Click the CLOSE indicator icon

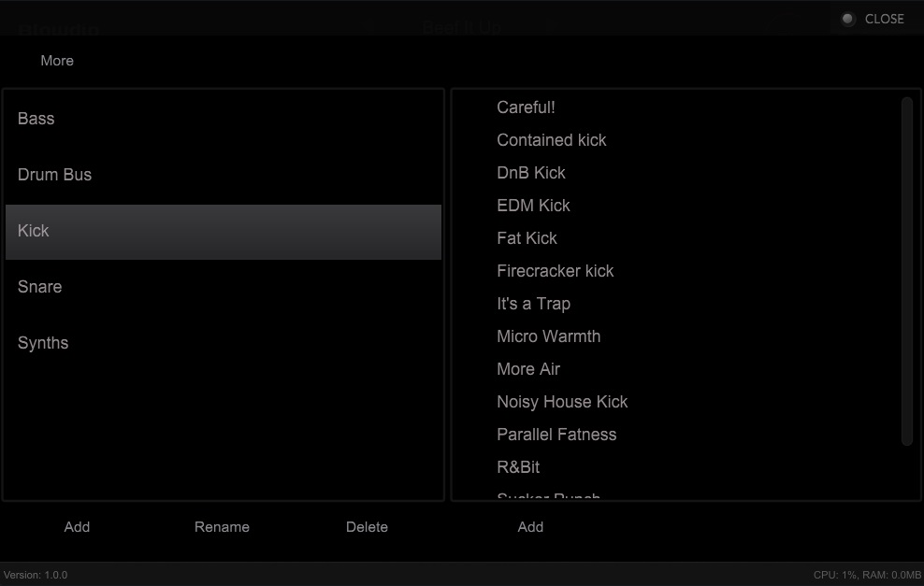(x=847, y=18)
